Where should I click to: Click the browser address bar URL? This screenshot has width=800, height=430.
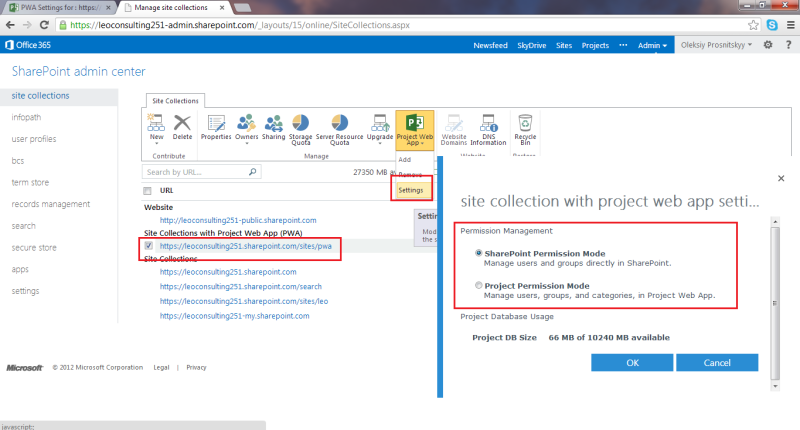240,25
